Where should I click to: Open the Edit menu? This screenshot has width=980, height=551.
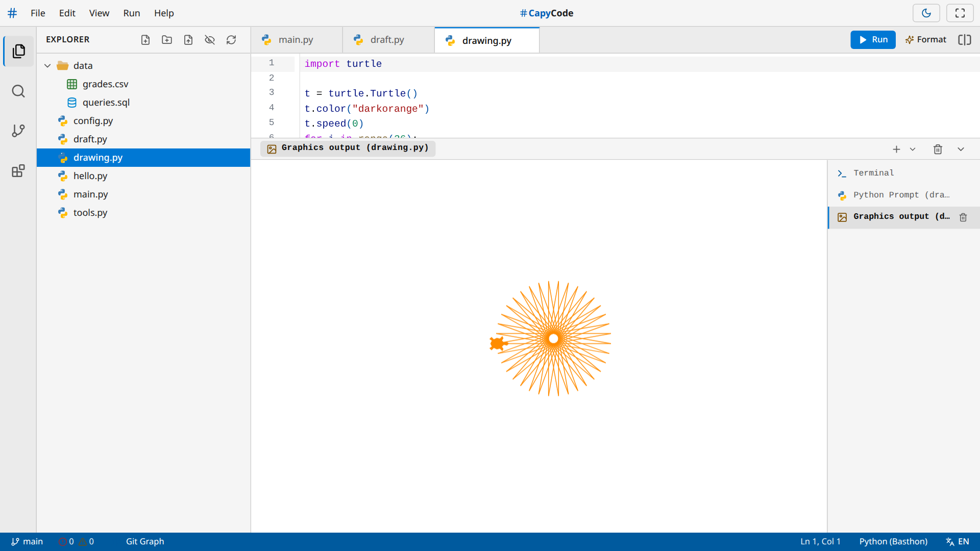click(67, 13)
